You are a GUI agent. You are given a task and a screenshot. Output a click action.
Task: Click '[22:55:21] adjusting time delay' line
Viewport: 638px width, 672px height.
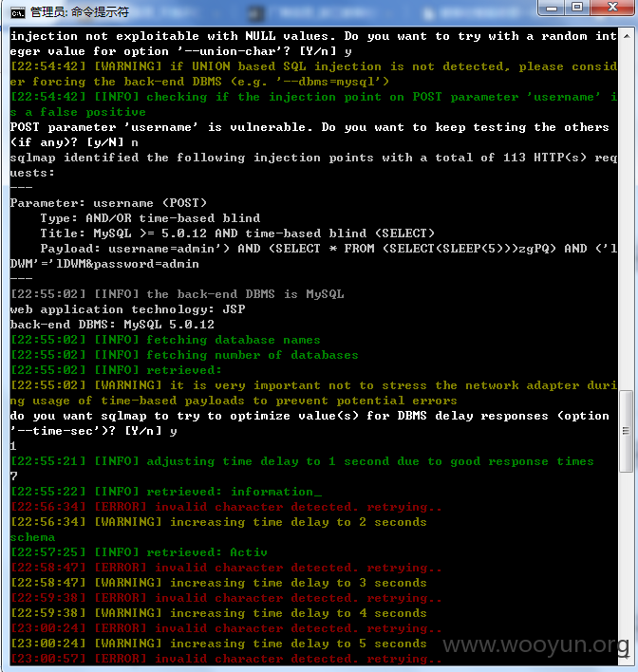[x=302, y=461]
